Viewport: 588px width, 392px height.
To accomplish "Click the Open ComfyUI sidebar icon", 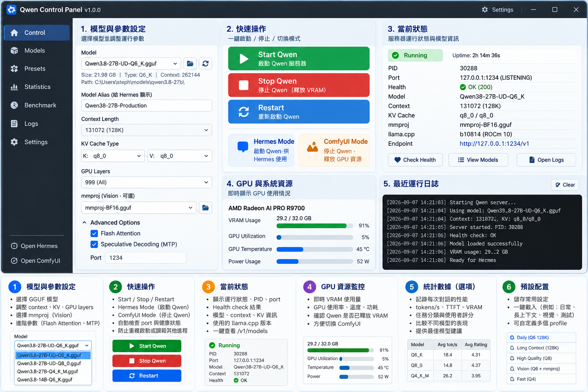I will click(14, 261).
